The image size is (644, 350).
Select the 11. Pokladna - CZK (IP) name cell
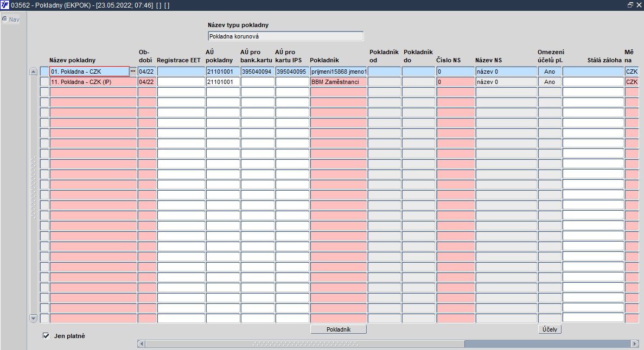pos(93,82)
